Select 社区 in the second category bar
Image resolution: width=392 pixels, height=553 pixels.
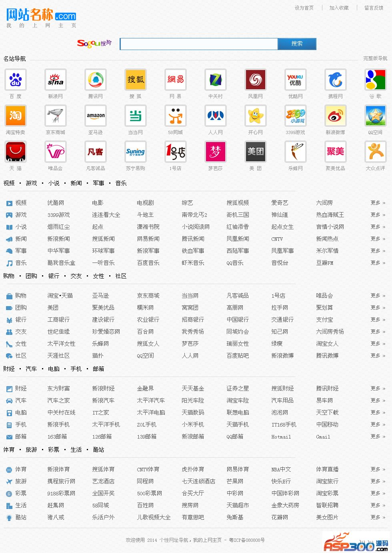pos(121,276)
